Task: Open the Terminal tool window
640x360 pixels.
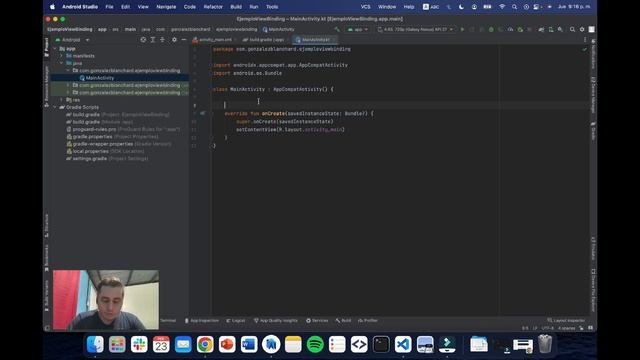Action: [168, 320]
